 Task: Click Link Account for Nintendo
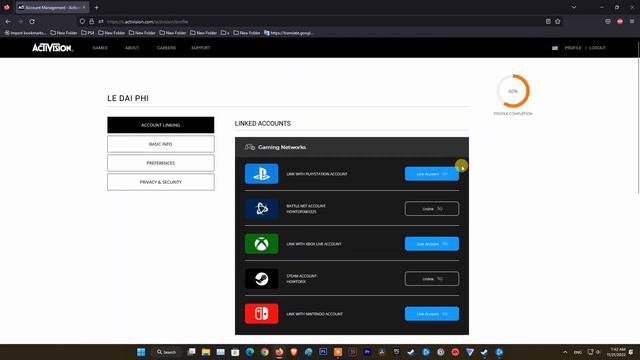432,314
